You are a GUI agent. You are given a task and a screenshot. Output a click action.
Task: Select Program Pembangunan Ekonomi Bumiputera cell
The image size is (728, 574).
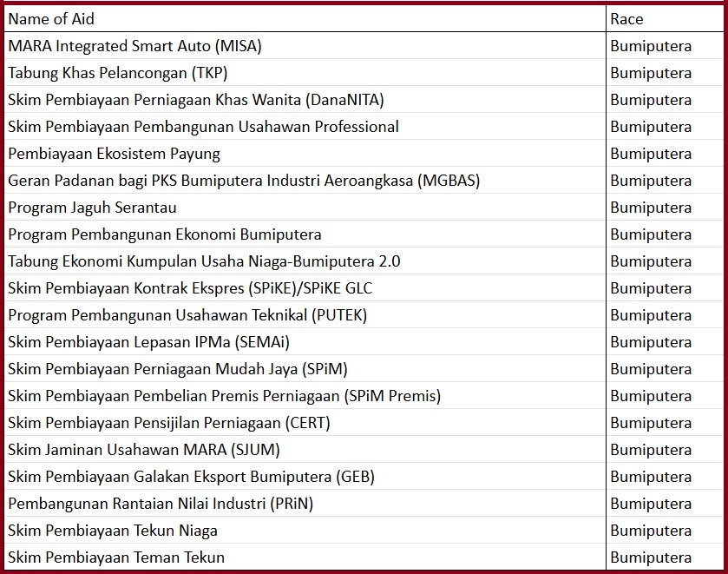point(165,234)
